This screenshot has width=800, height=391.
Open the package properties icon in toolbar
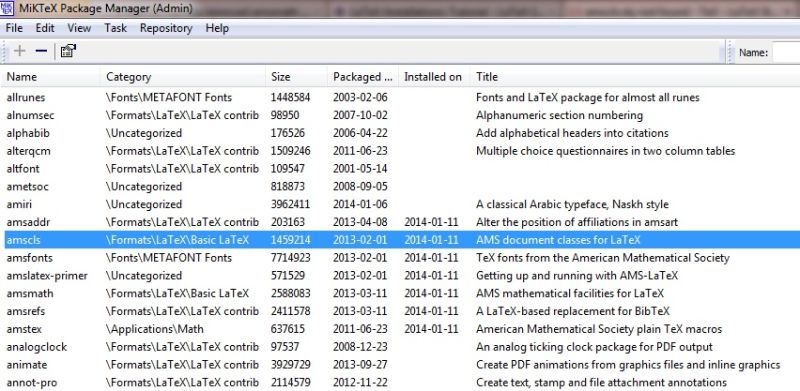tap(68, 51)
